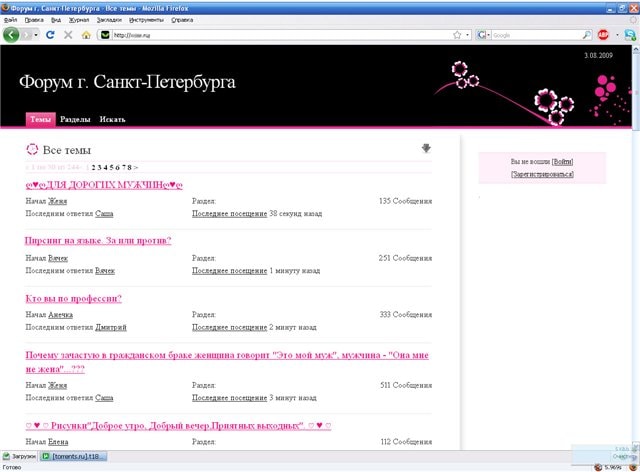Viewport: 640px width, 472px height.
Task: Click the grey down-arrow icon beside Все темы
Action: click(x=426, y=149)
